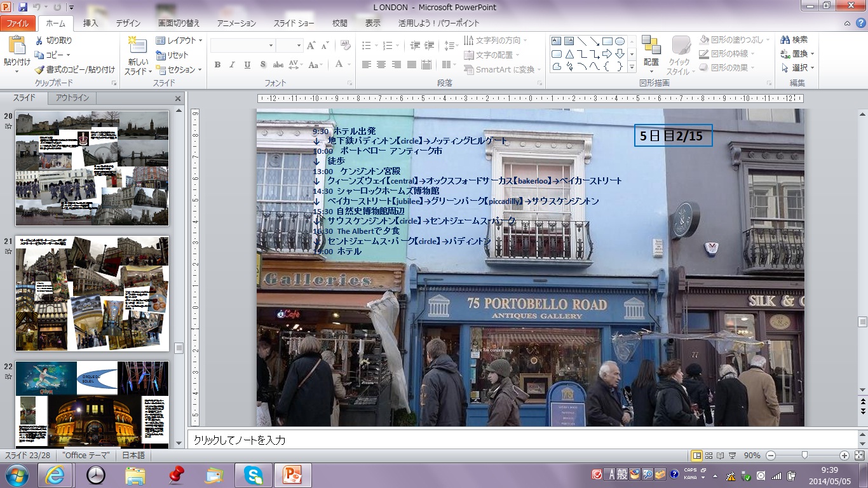Expand the shapes gallery More arrow
Screen dimensions: 868x488
[632, 67]
